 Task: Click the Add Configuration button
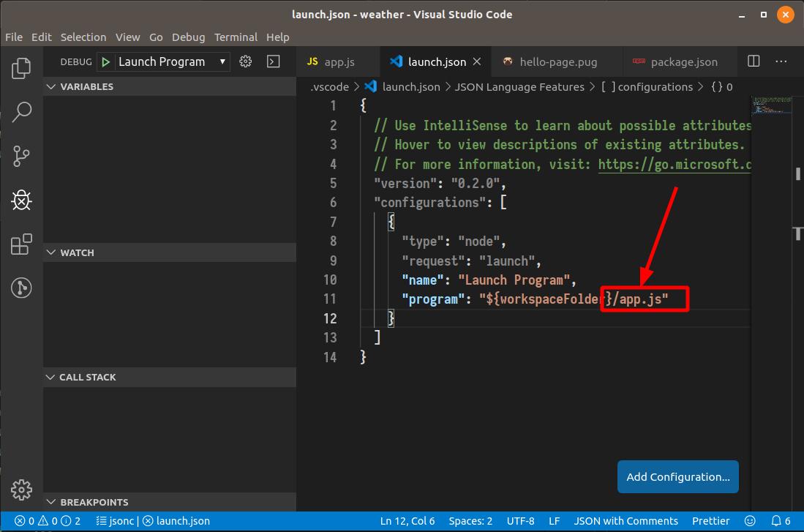click(x=677, y=476)
